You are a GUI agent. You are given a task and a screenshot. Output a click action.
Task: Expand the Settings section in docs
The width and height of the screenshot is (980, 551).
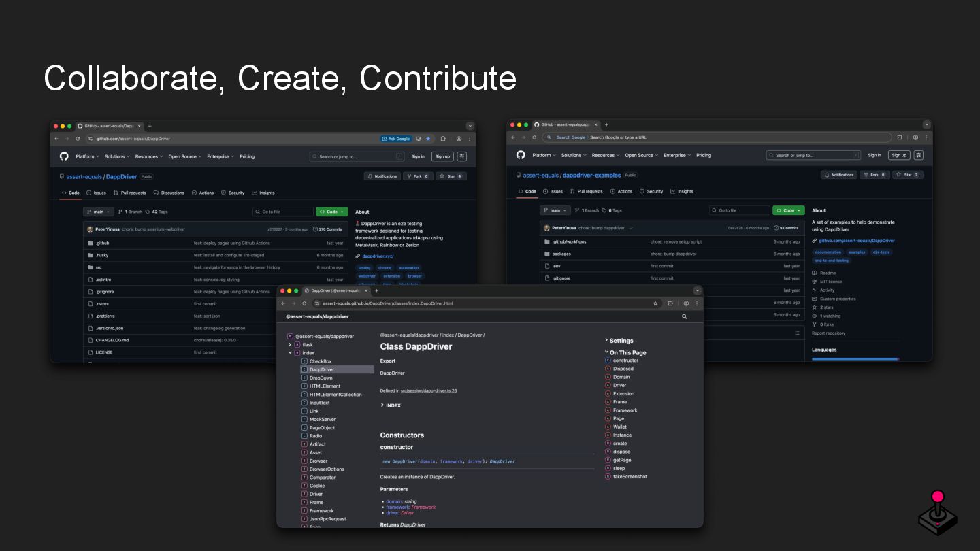[621, 341]
